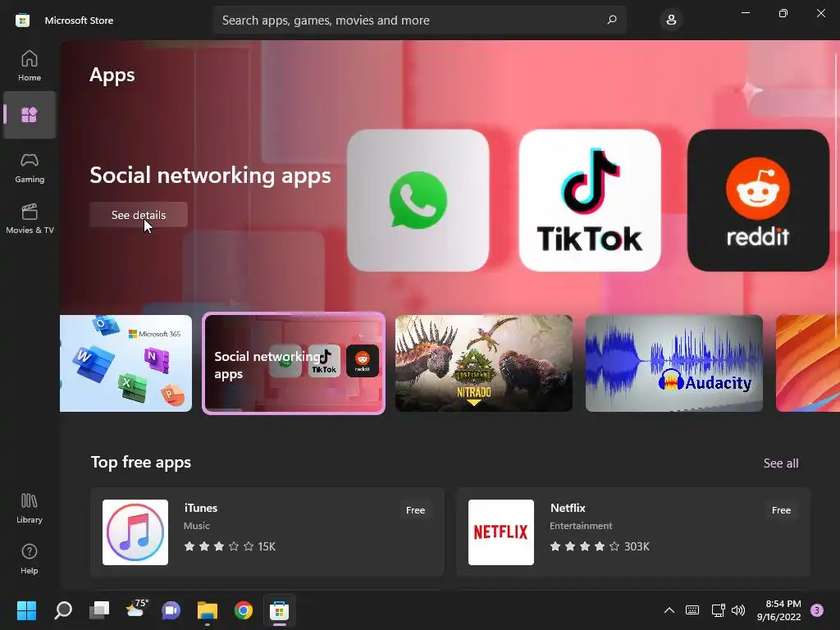Open the iTunes app icon
840x630 pixels.
tap(135, 532)
